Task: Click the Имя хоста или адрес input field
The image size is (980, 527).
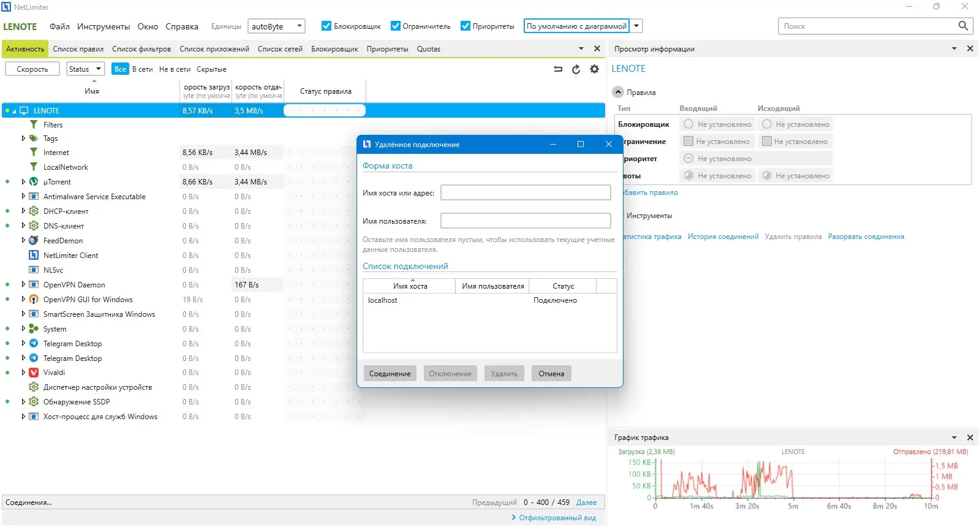Action: pyautogui.click(x=526, y=192)
